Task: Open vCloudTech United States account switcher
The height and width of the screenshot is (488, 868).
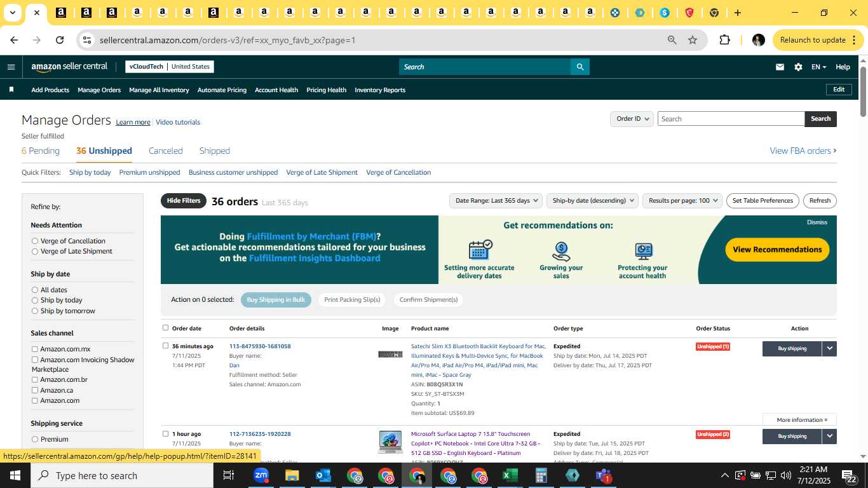Action: [169, 67]
